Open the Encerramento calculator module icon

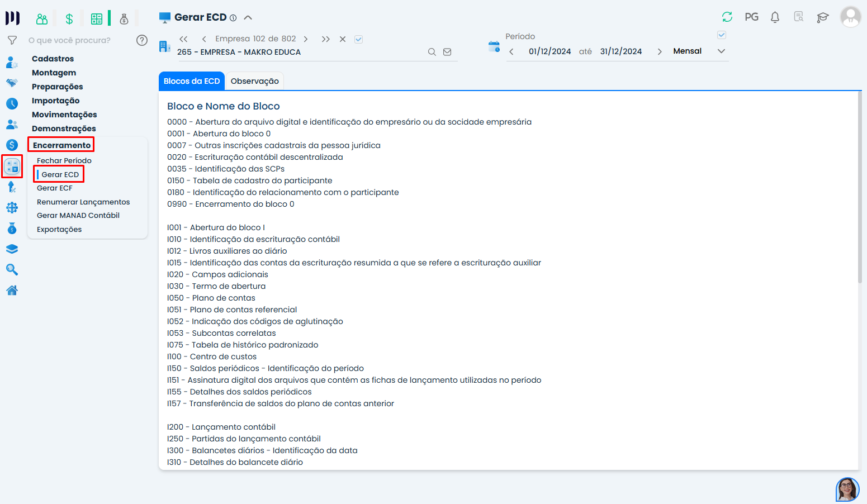tap(12, 166)
